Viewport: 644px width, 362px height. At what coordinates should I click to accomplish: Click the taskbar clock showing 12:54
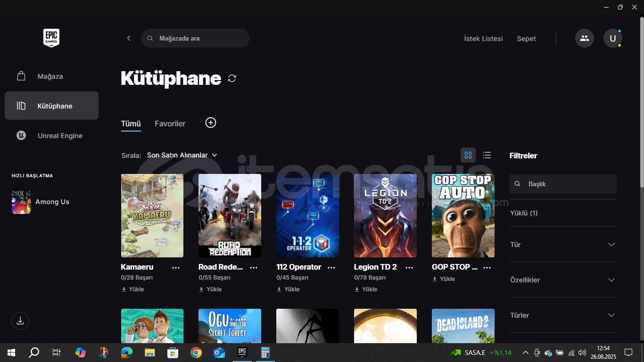point(603,352)
